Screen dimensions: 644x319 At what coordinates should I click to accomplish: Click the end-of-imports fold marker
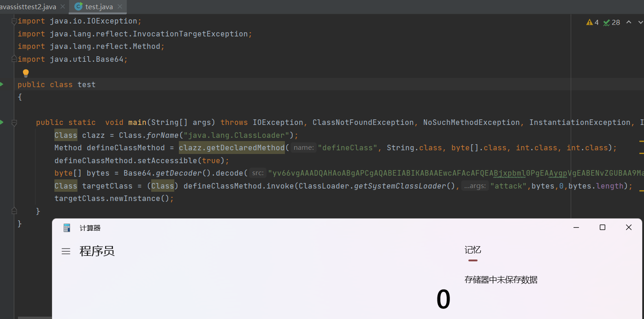pos(14,59)
